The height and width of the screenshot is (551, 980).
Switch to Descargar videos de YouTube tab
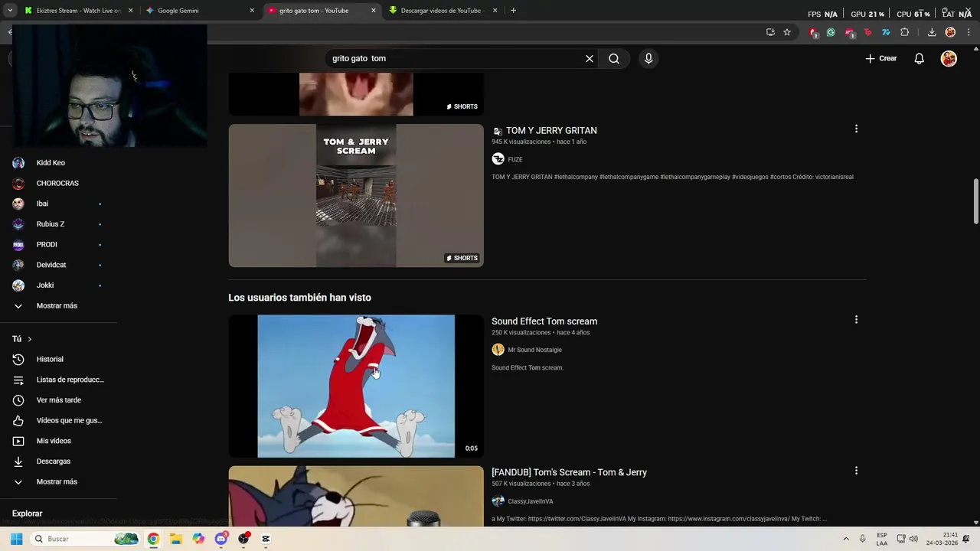pyautogui.click(x=443, y=11)
